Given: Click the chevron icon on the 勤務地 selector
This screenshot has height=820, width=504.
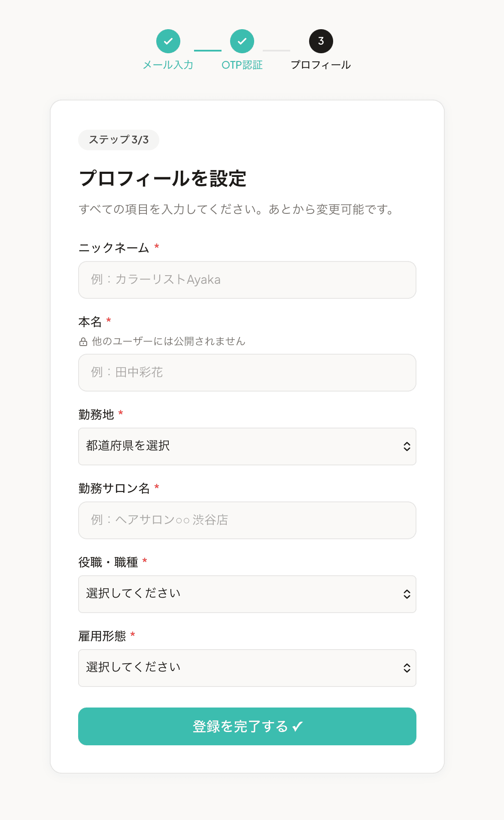Looking at the screenshot, I should (x=407, y=446).
